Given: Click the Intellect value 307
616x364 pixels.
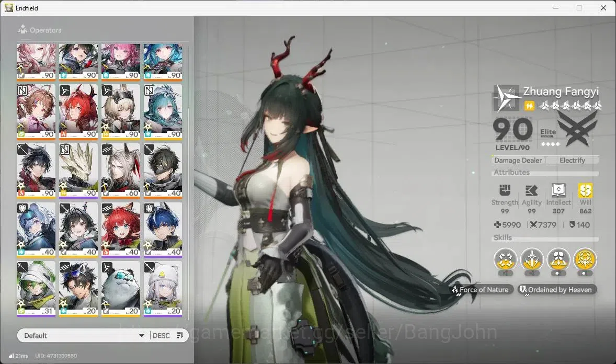Looking at the screenshot, I should 558,211.
